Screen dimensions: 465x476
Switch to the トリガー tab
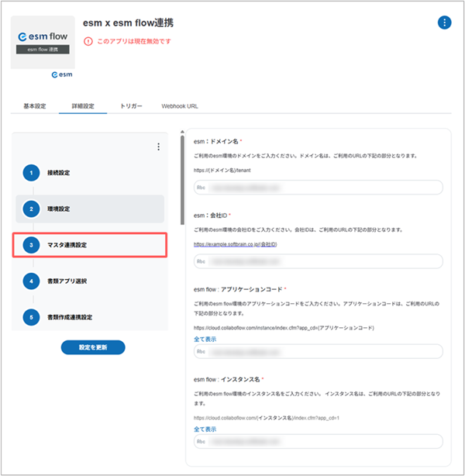click(131, 106)
